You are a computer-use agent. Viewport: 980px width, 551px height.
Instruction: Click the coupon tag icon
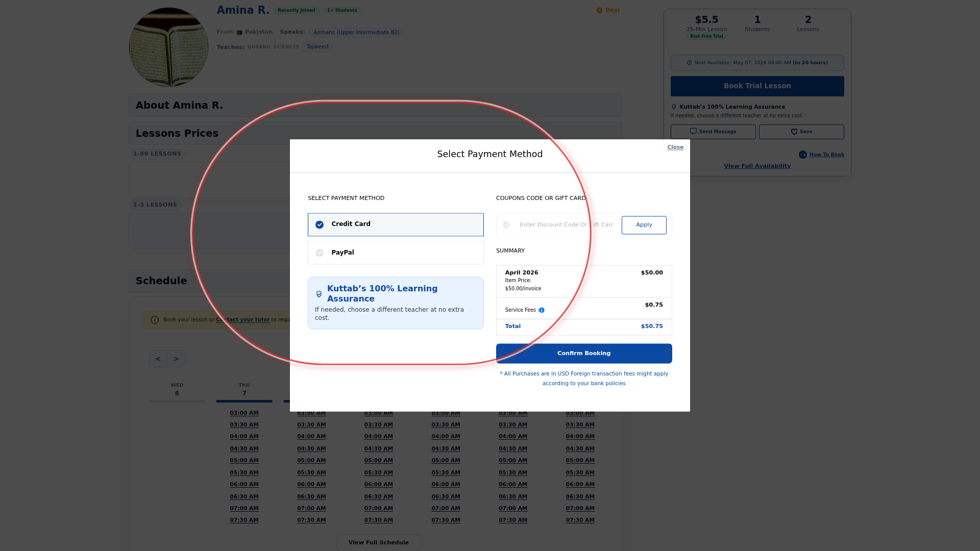(x=506, y=225)
